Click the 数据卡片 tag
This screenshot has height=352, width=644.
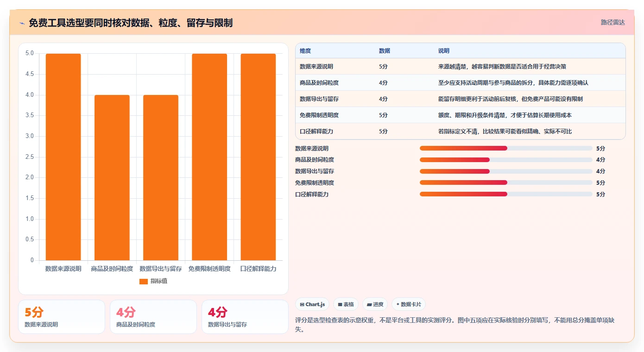pyautogui.click(x=408, y=304)
